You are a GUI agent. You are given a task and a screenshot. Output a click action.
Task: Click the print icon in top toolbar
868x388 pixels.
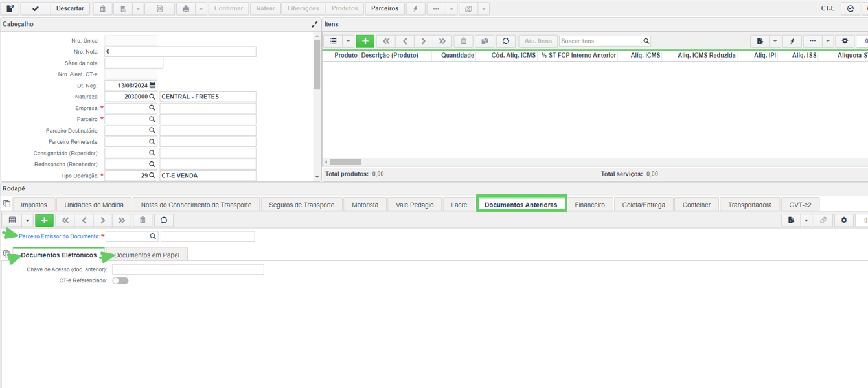coord(185,8)
